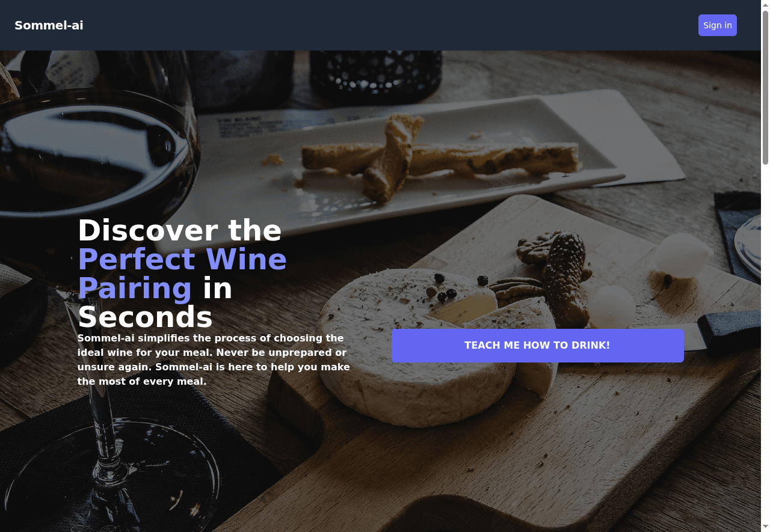
Task: Click the TEACH ME HOW TO DRINK! button
Action: pyautogui.click(x=538, y=346)
